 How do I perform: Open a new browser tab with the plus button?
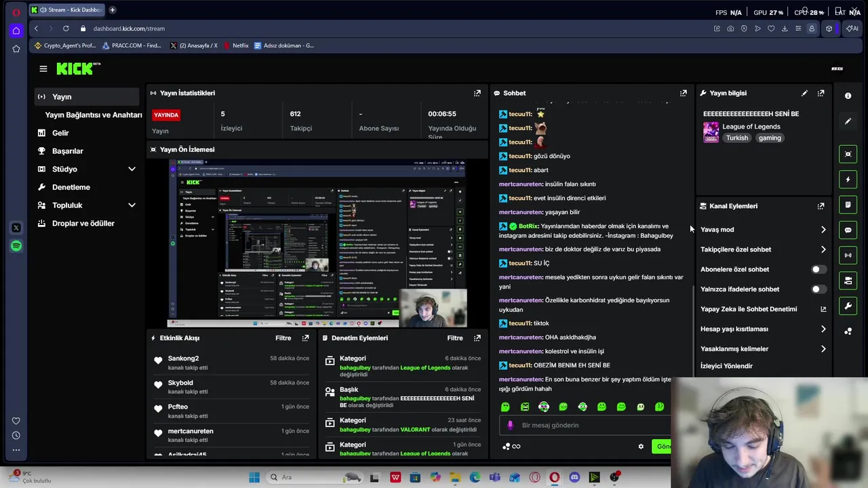point(113,9)
